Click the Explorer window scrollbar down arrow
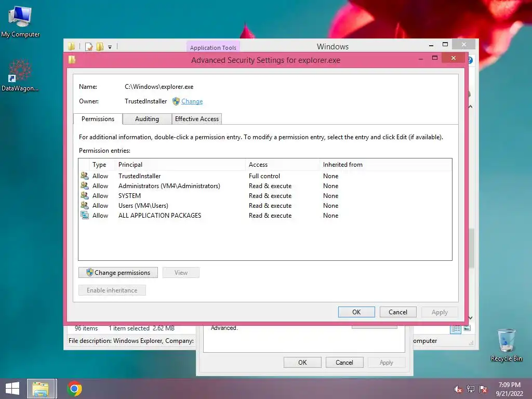This screenshot has height=399, width=532. [471, 318]
